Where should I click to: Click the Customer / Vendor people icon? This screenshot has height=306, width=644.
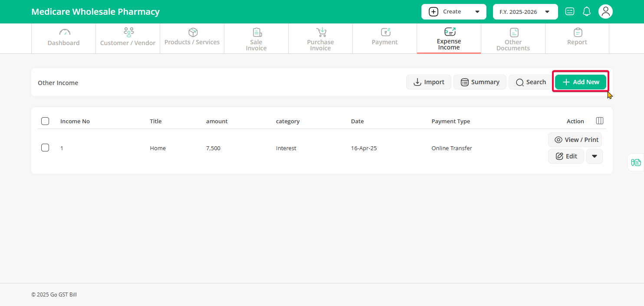coord(128,32)
